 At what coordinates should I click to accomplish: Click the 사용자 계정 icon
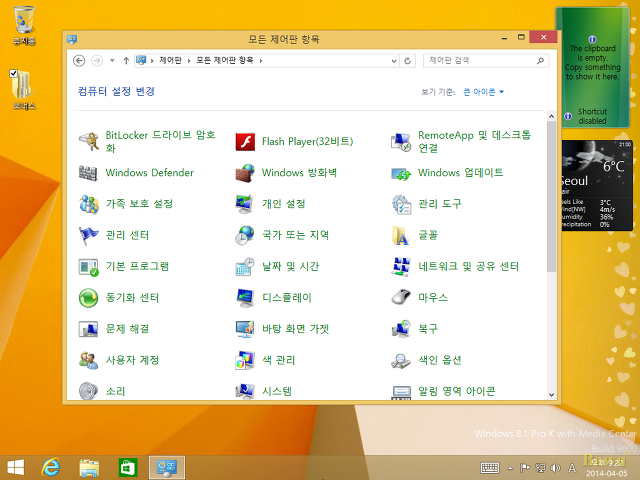click(x=89, y=360)
